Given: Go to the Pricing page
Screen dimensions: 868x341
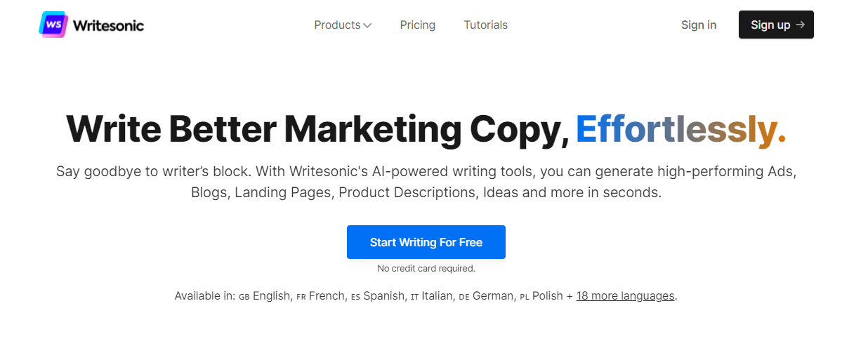Looking at the screenshot, I should [x=418, y=25].
